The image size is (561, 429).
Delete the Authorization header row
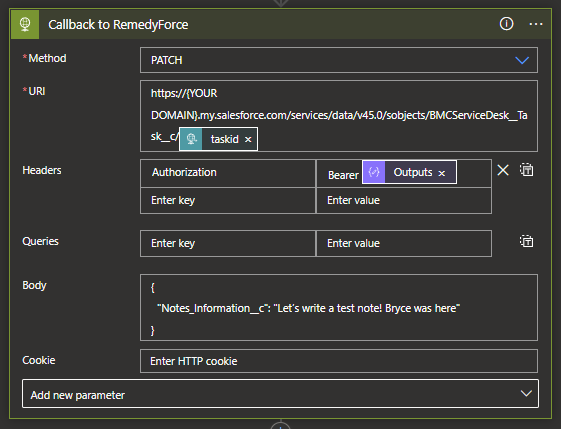[503, 170]
